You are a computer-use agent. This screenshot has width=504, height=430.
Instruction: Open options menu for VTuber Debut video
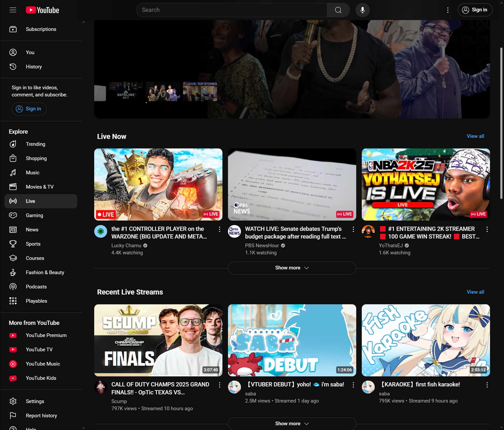[x=353, y=385]
